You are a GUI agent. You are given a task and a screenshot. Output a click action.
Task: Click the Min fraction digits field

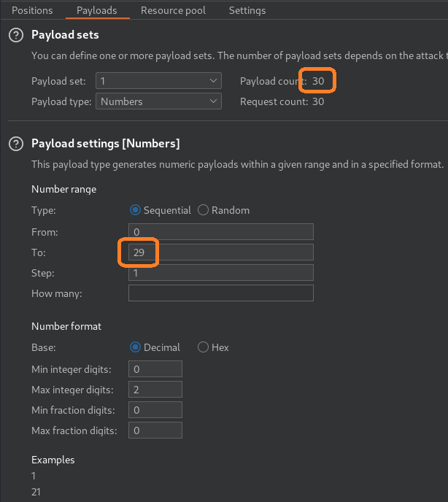155,410
